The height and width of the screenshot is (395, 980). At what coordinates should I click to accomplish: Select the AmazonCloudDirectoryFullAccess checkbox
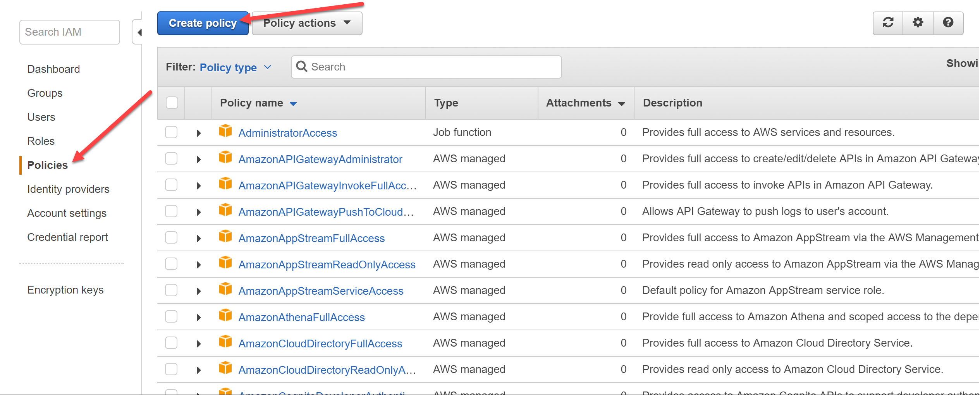171,343
